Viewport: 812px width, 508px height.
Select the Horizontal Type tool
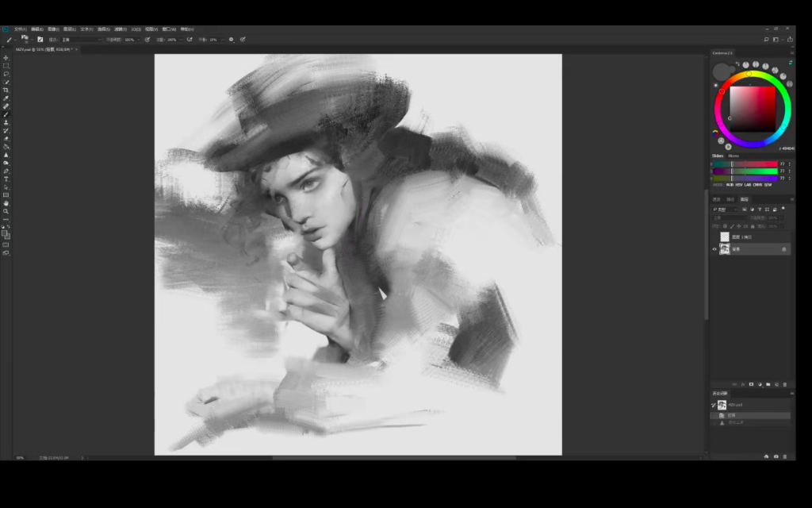coord(6,179)
